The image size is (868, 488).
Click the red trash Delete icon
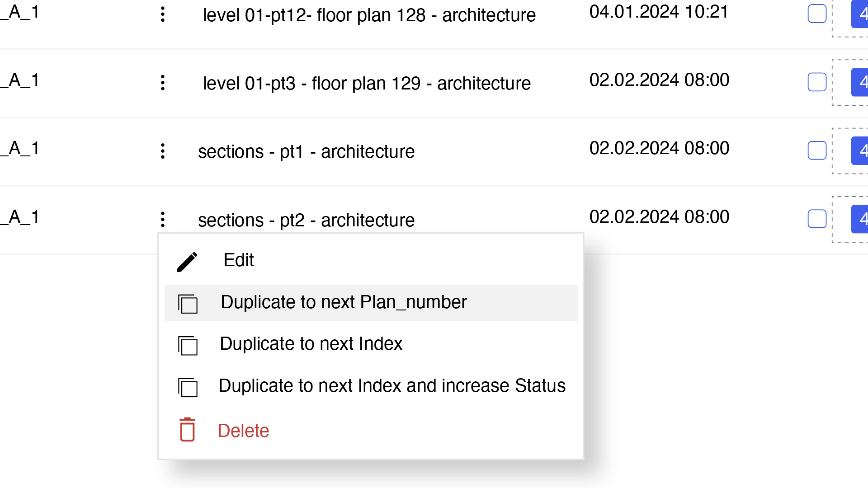187,429
